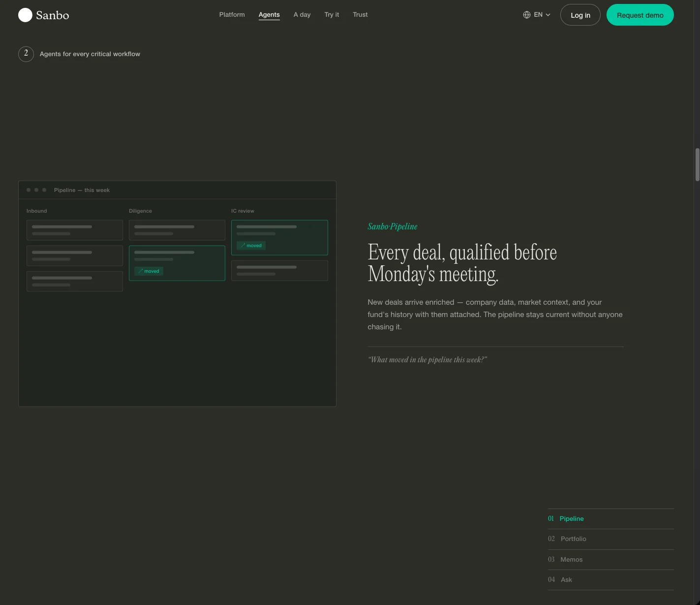Click the Request demo button

click(x=640, y=15)
